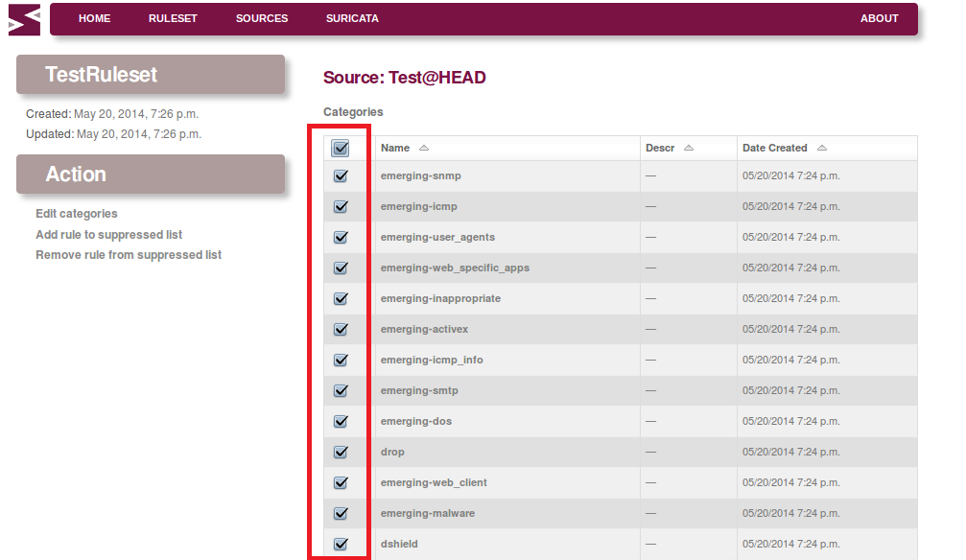
Task: Uncheck the emerging-icmp_info checkbox
Action: (x=341, y=360)
